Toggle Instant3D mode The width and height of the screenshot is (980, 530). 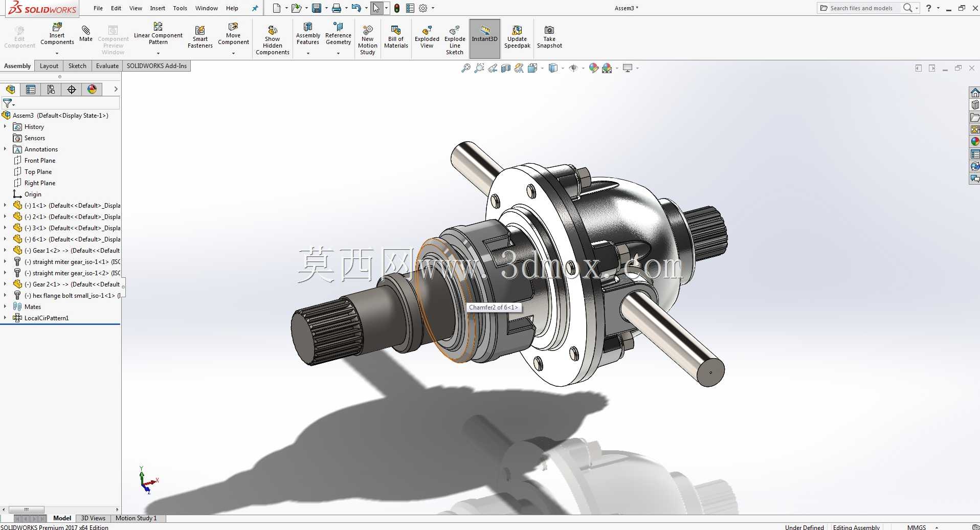(484, 39)
